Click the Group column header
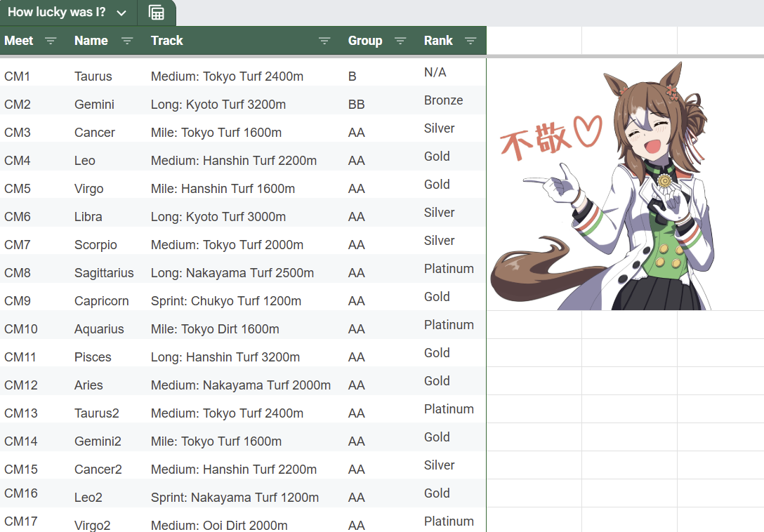The height and width of the screenshot is (532, 764). click(x=365, y=41)
